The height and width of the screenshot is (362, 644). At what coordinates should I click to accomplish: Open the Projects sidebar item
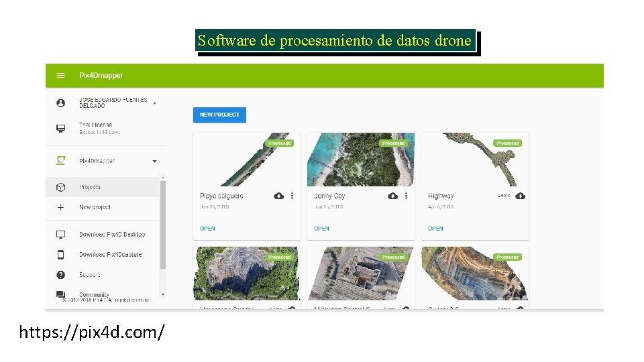[102, 187]
